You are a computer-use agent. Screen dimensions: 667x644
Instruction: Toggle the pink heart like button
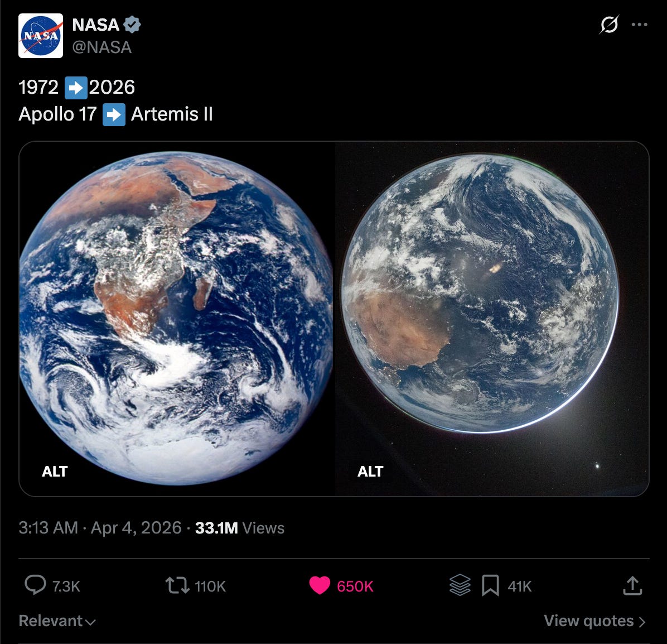click(x=320, y=585)
